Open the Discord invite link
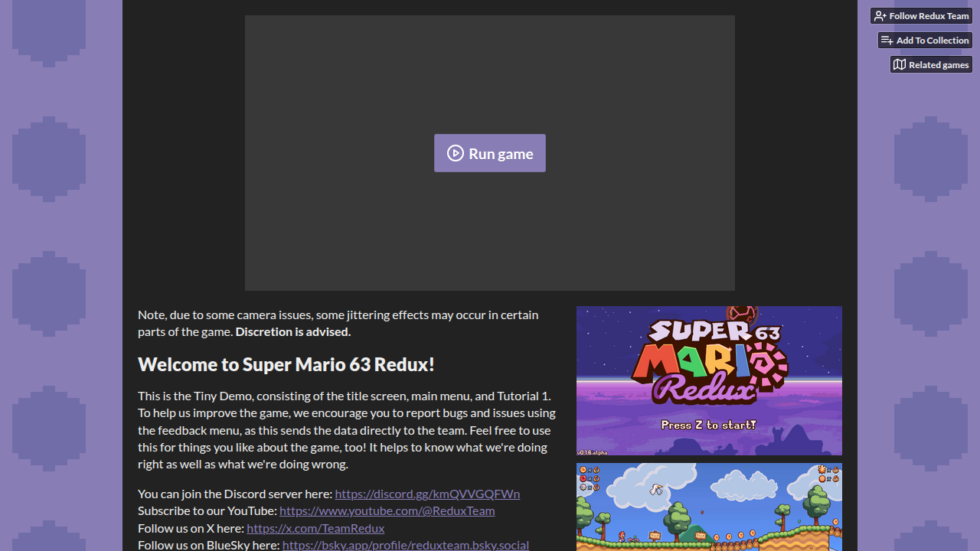Viewport: 980px width, 551px height. (427, 494)
